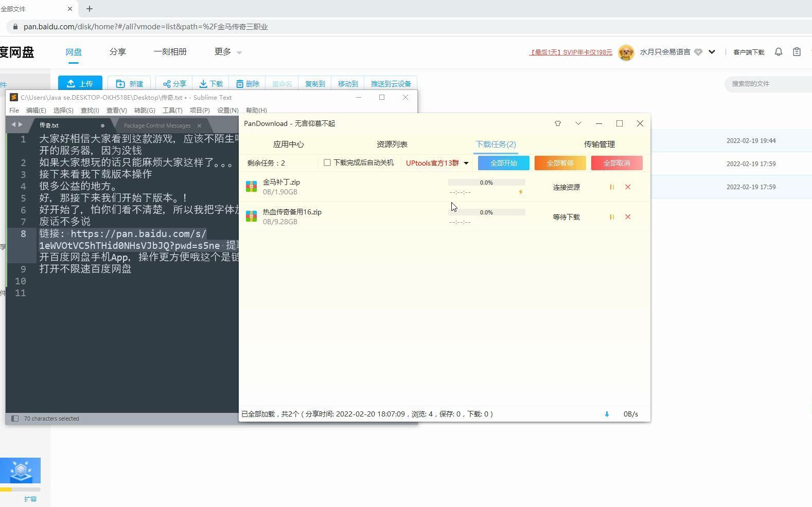The height and width of the screenshot is (507, 812).
Task: Click the lightning speed-up icon on 金马补丁.zip
Action: pos(521,192)
